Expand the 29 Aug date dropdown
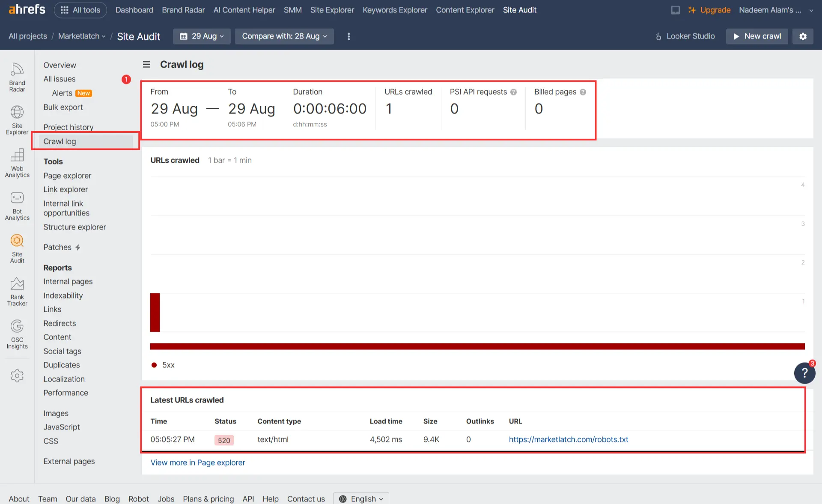Image resolution: width=822 pixels, height=504 pixels. click(202, 36)
